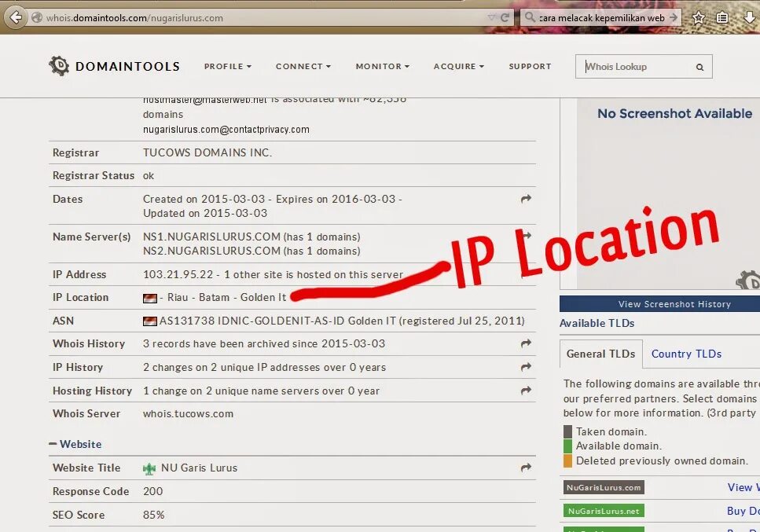Click the SEO Score 85% value
The width and height of the screenshot is (760, 532).
tap(153, 515)
